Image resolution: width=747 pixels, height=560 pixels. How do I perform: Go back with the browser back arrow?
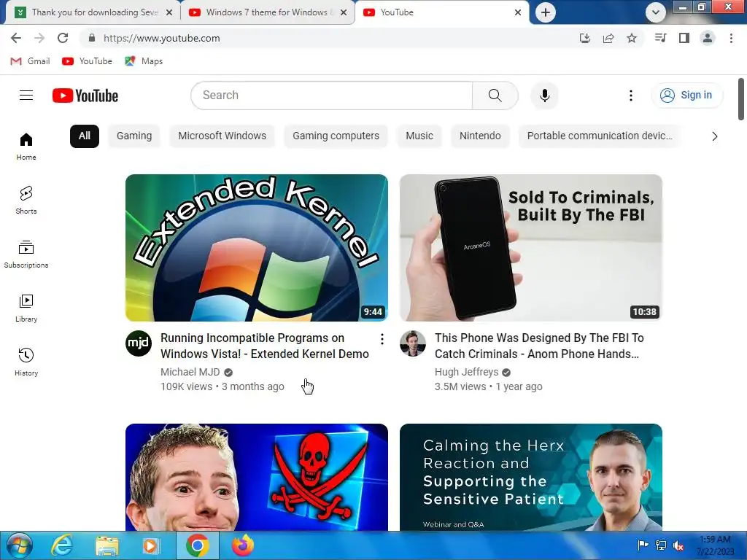[16, 38]
